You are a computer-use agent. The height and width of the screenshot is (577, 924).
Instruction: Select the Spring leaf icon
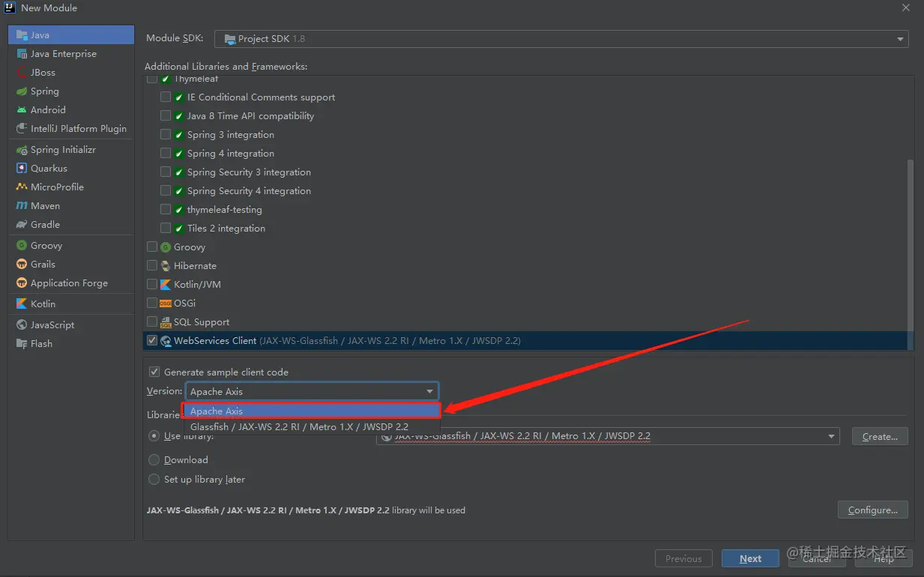22,91
